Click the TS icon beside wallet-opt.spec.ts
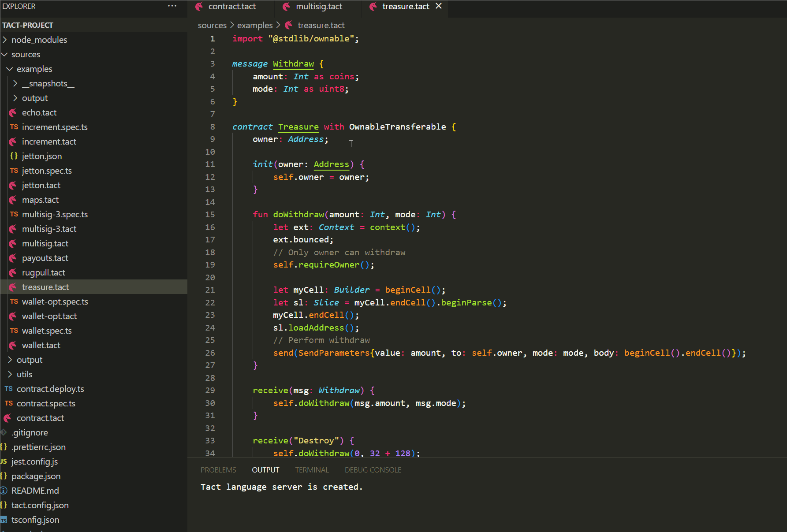The width and height of the screenshot is (787, 532). pos(14,301)
